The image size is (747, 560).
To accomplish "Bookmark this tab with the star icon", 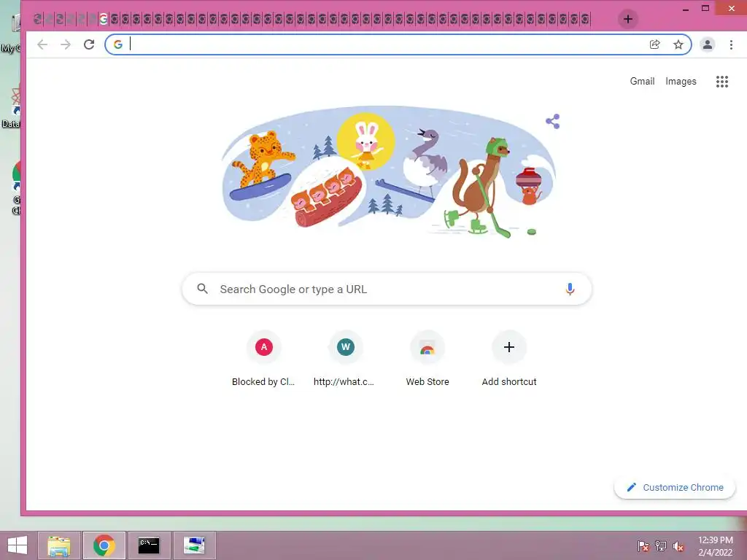I will (678, 44).
